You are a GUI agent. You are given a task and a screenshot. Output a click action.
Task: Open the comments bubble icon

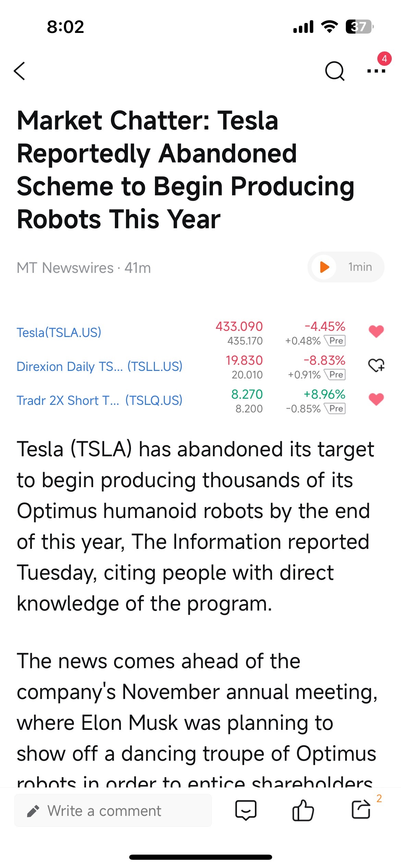click(x=246, y=810)
